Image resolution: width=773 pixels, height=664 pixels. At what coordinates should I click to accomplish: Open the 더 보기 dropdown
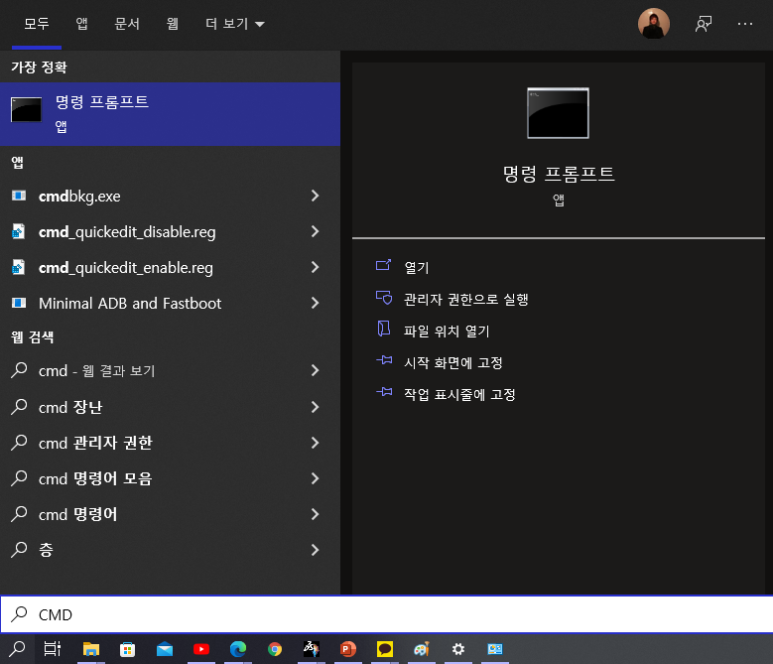(235, 23)
